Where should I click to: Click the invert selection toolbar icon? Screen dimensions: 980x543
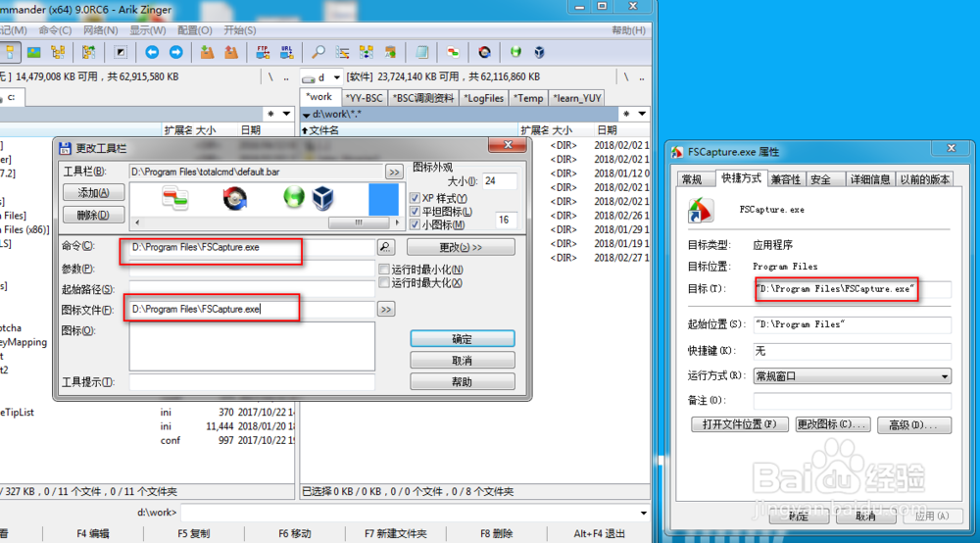click(120, 53)
